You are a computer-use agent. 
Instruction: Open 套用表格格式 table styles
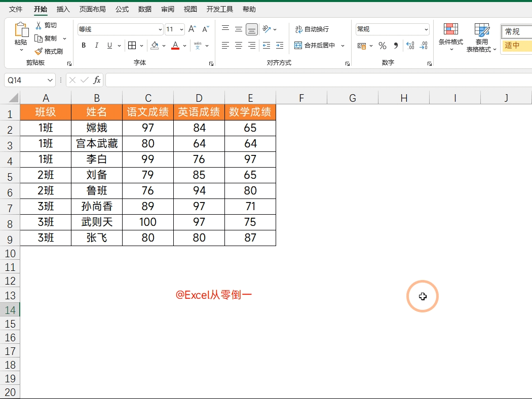[x=481, y=38]
